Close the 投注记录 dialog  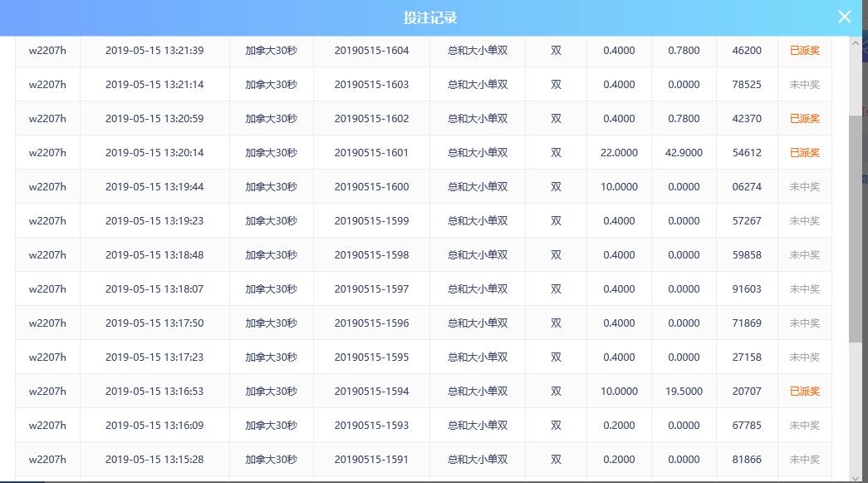[x=844, y=17]
